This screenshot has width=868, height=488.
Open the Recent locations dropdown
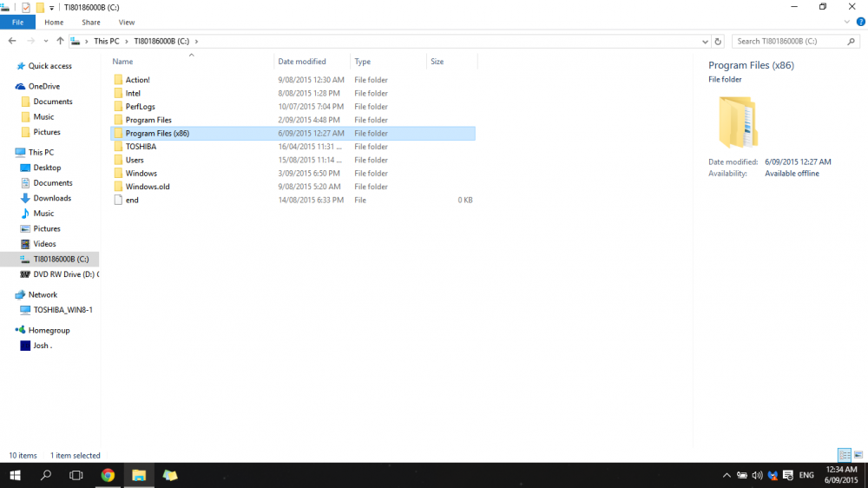(45, 41)
